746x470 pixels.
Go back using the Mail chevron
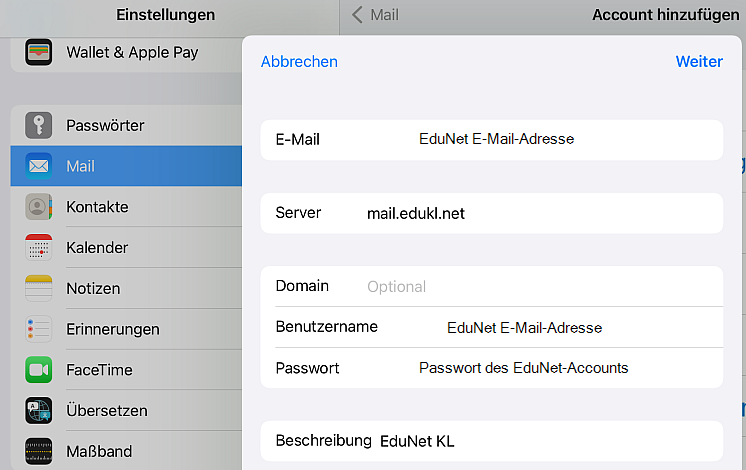(x=357, y=15)
